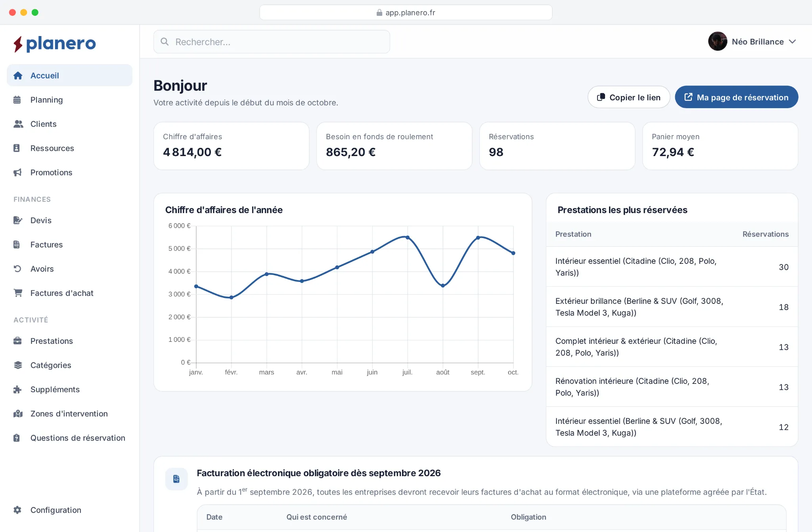Click the Besoin en fonds de roulement card
This screenshot has width=812, height=532.
pos(394,146)
